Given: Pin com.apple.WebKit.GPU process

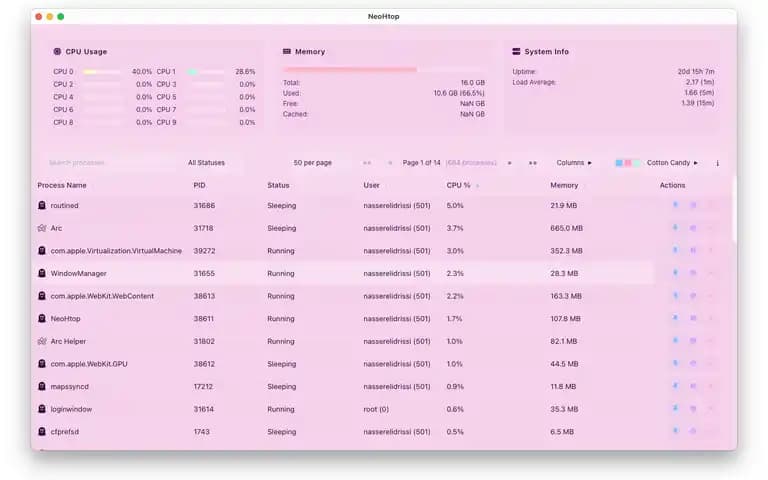Looking at the screenshot, I should 675,363.
